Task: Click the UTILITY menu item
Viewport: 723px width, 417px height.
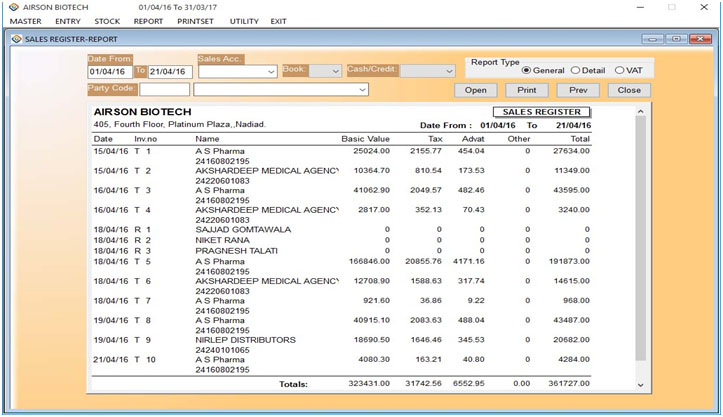Action: coord(243,21)
